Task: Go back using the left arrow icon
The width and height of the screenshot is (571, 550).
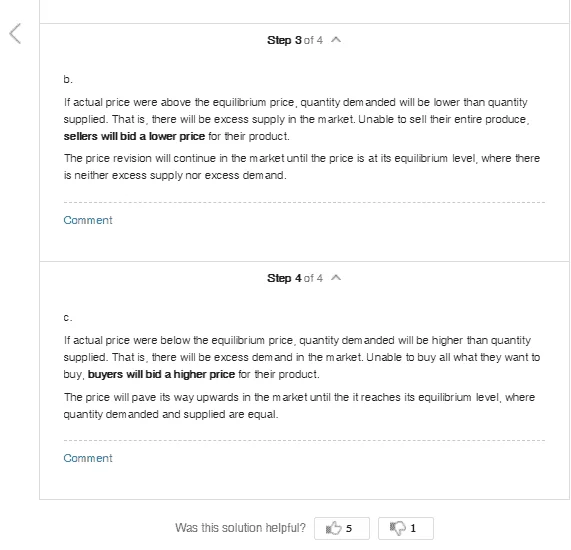Action: pos(15,34)
